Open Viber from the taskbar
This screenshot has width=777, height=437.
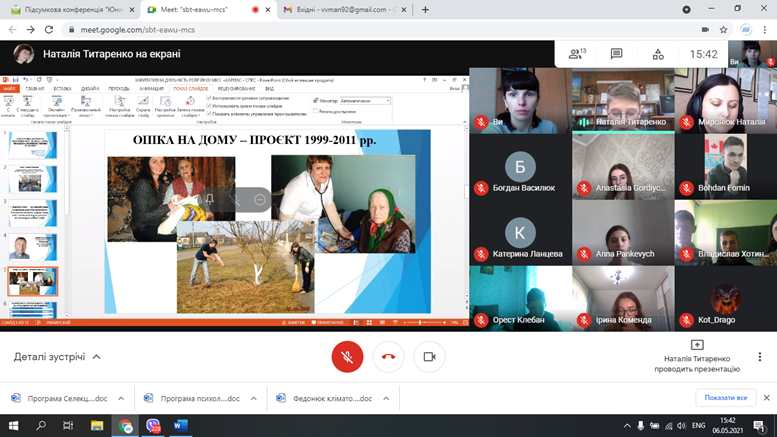(x=153, y=425)
